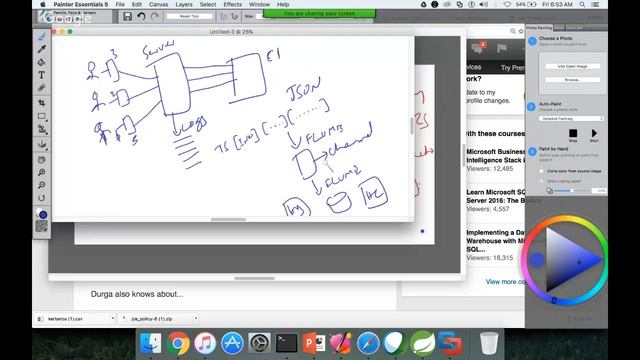Viewport: 640px width, 360px height.
Task: Open the Auto-Paint preset style dropdown
Action: click(x=571, y=118)
